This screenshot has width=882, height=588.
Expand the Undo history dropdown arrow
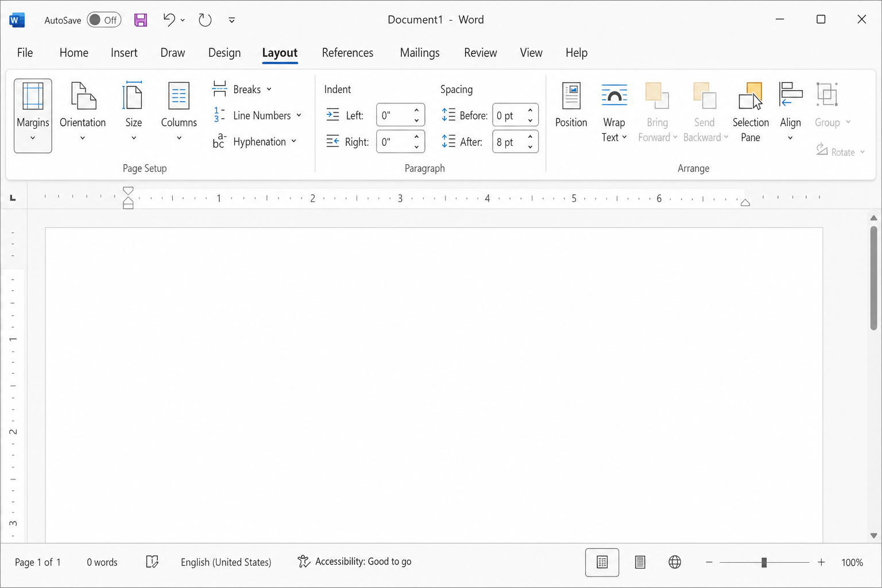click(183, 20)
